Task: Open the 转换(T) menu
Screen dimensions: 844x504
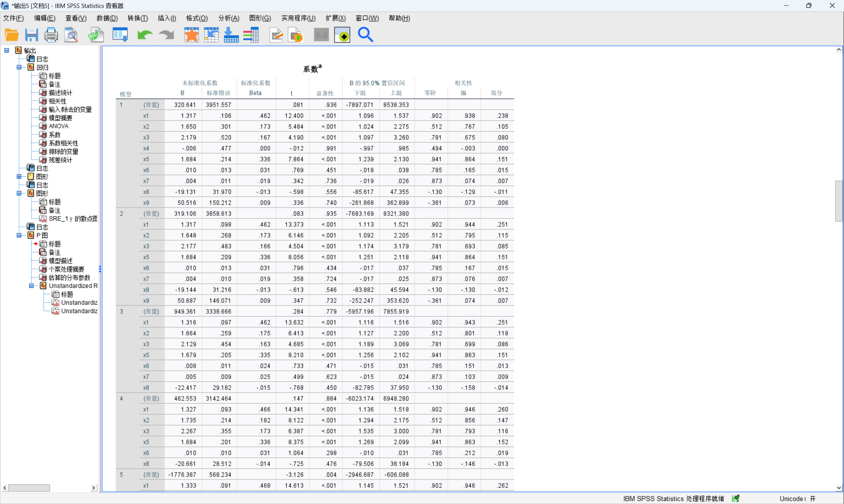Action: pyautogui.click(x=137, y=18)
